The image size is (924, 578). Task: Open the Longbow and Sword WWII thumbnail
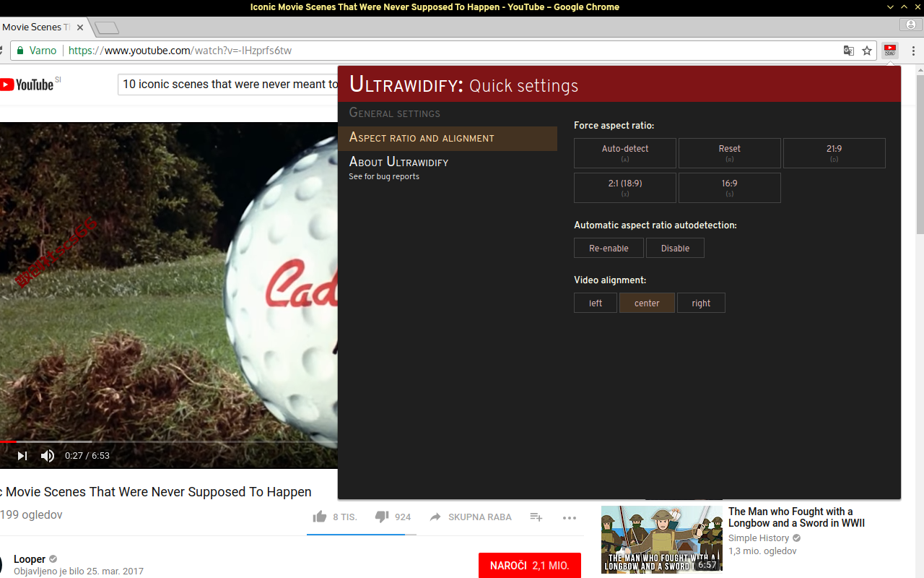pos(662,539)
